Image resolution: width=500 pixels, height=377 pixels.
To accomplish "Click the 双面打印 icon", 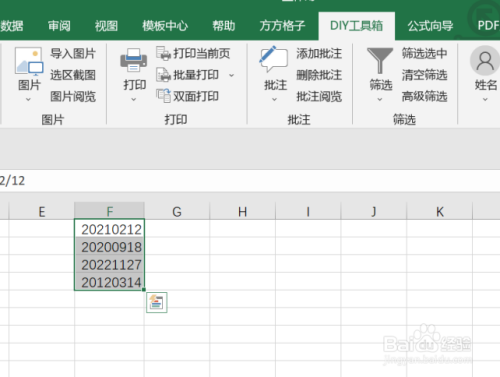I will tap(163, 96).
